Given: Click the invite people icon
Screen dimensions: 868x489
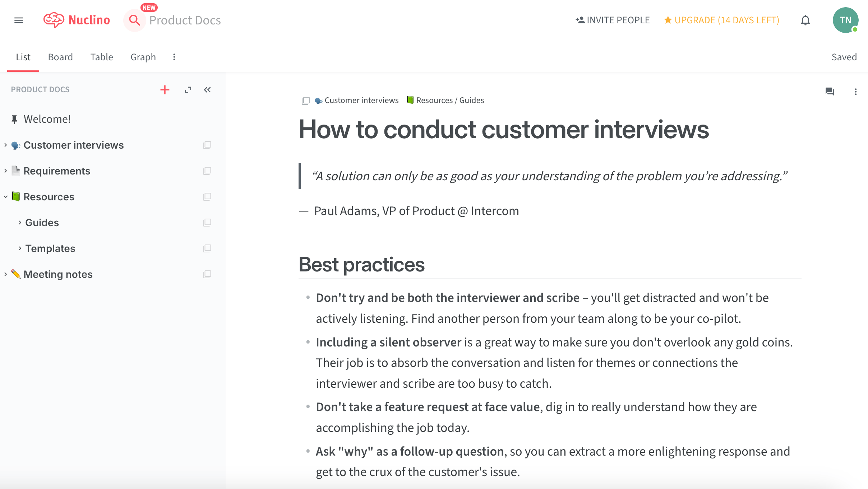Looking at the screenshot, I should click(580, 20).
